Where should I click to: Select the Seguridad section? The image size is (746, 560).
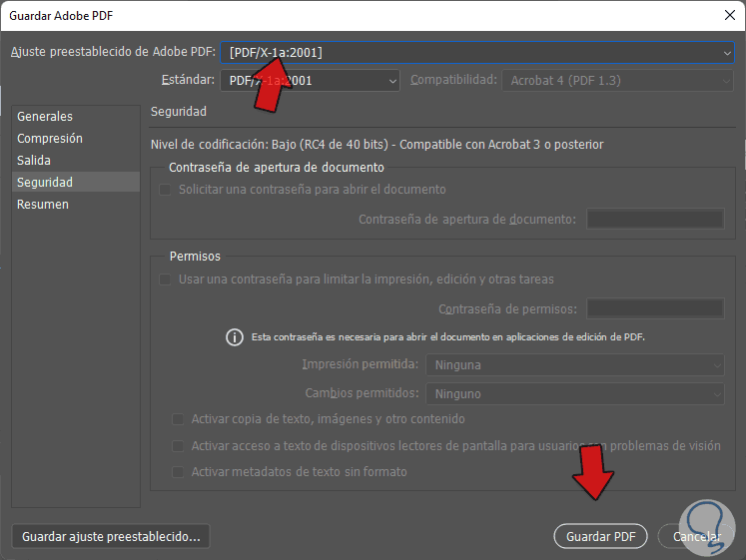click(x=76, y=182)
